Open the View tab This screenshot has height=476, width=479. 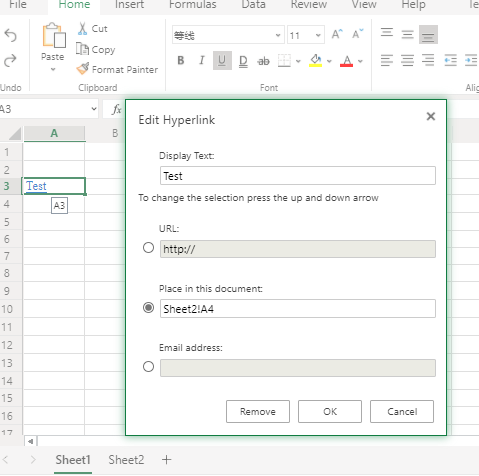(x=364, y=5)
